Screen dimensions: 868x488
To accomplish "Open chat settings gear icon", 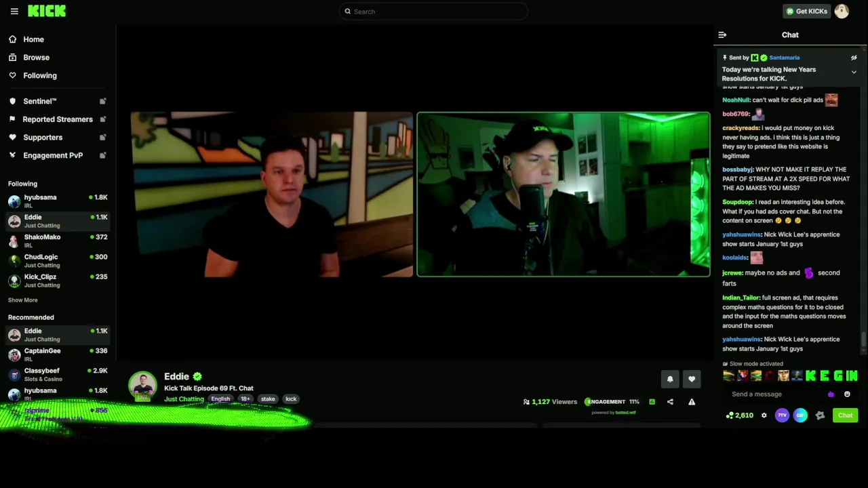I will 764,415.
